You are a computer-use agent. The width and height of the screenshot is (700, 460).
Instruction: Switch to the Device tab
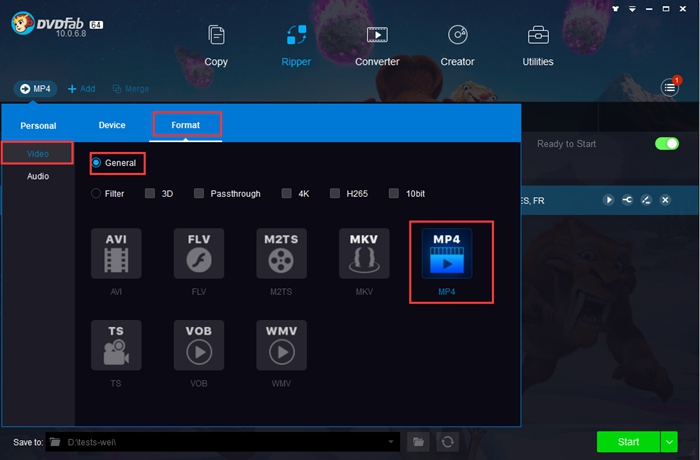(x=112, y=125)
